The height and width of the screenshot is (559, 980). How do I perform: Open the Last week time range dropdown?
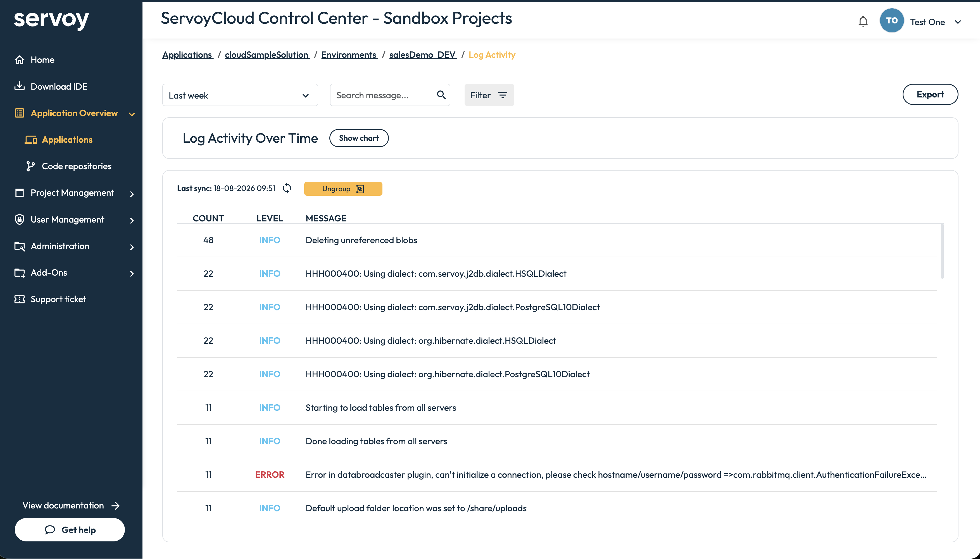(240, 95)
